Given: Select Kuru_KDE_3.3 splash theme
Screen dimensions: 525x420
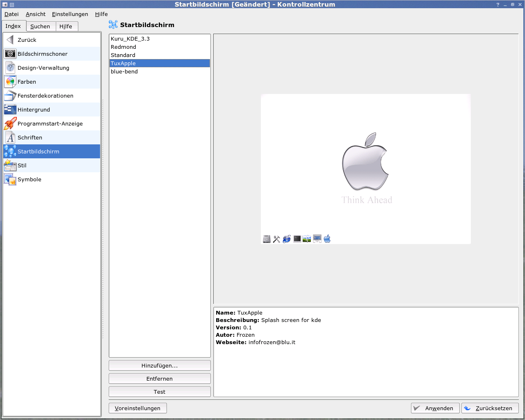Looking at the screenshot, I should point(160,39).
